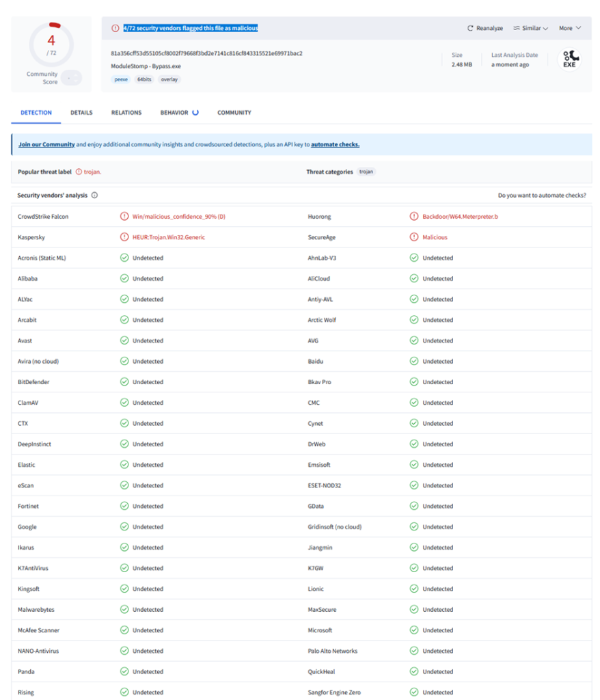This screenshot has height=700, width=600.
Task: Click 'Do you want to automate checks?'
Action: [x=542, y=195]
